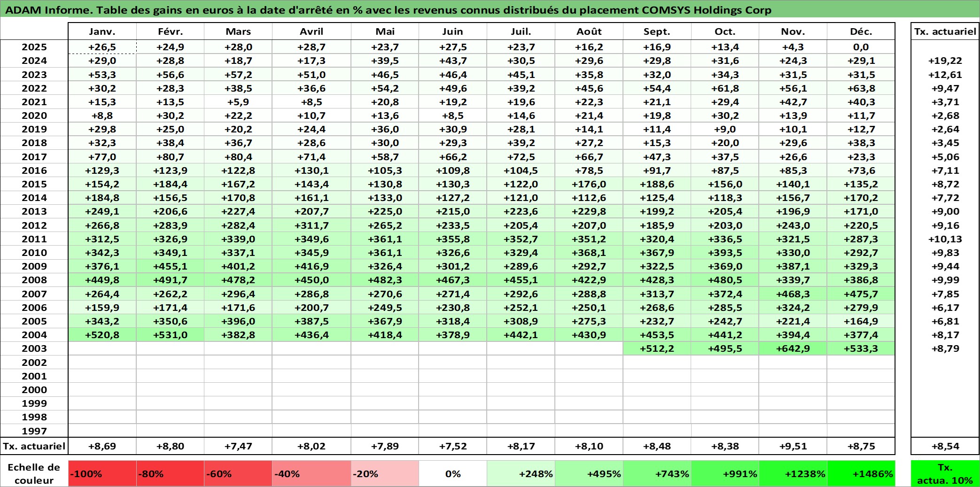Viewport: 980px width, 487px height.
Task: Select the -20% pale pink swatch
Action: click(x=385, y=473)
